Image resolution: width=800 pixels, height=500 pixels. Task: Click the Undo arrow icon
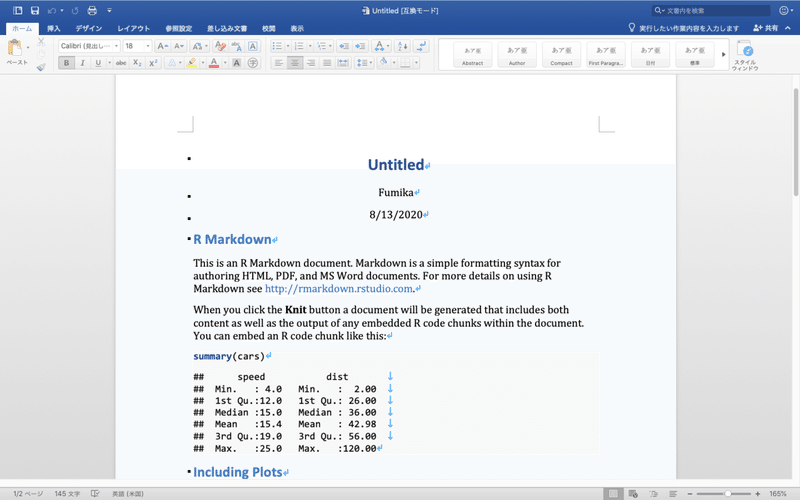[52, 10]
